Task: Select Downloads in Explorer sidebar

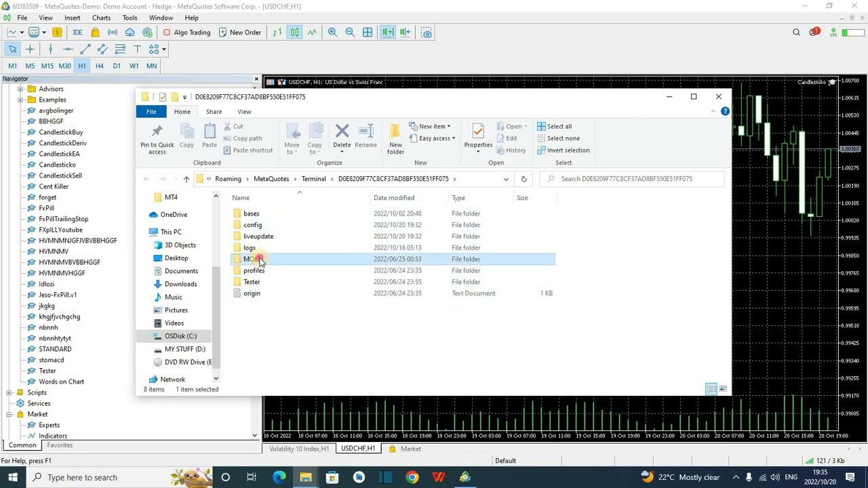Action: [180, 284]
